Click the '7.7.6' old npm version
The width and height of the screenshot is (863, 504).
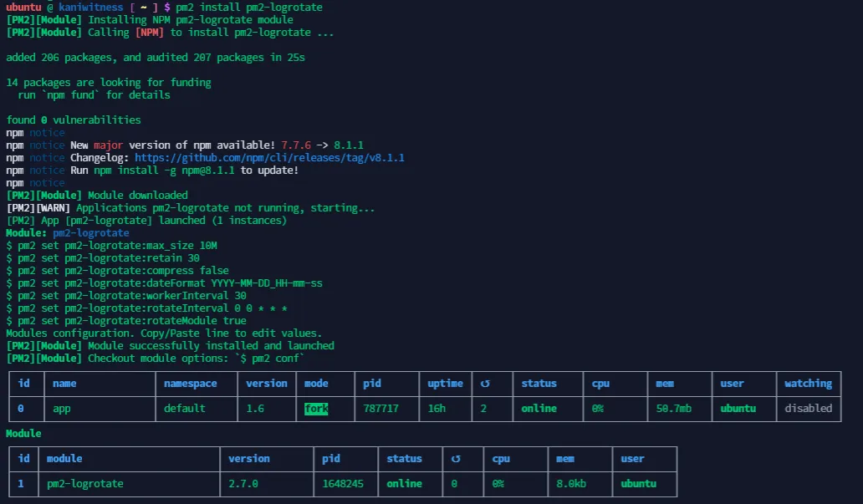[295, 145]
